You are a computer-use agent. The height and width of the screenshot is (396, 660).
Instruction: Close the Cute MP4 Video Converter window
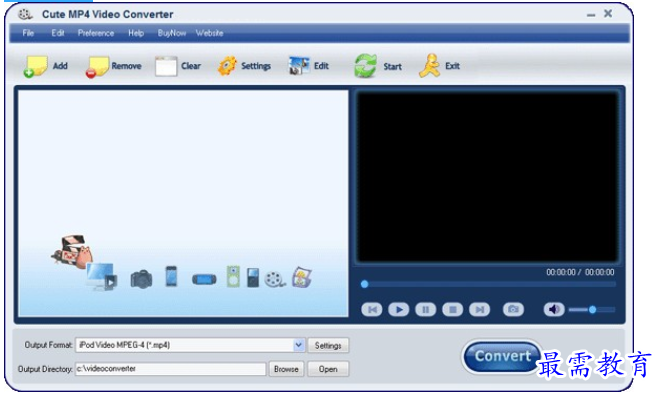point(608,13)
